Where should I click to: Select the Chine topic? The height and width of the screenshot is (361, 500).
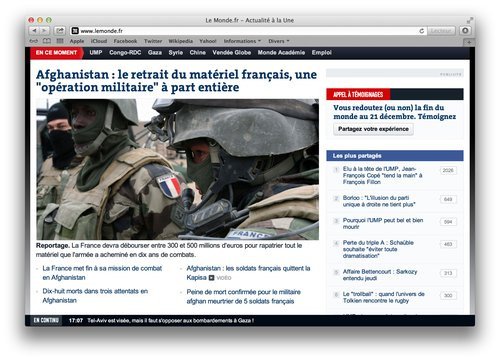point(197,52)
